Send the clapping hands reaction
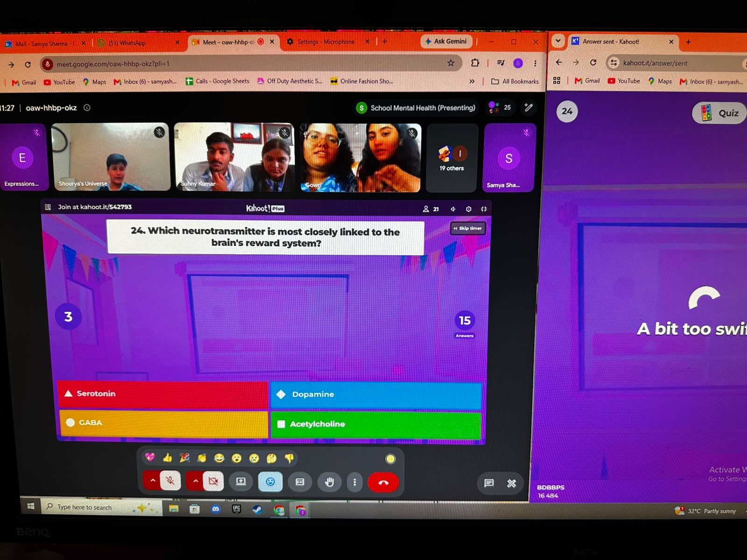 [x=202, y=458]
